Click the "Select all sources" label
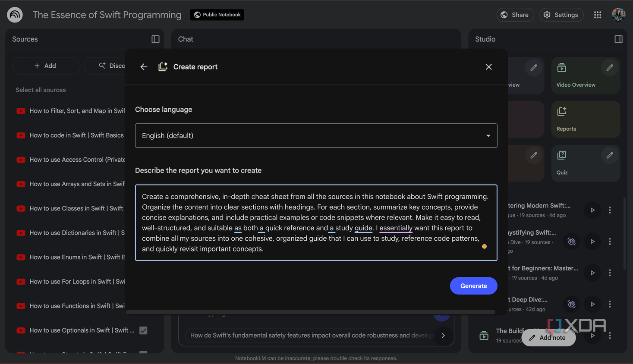 [41, 90]
